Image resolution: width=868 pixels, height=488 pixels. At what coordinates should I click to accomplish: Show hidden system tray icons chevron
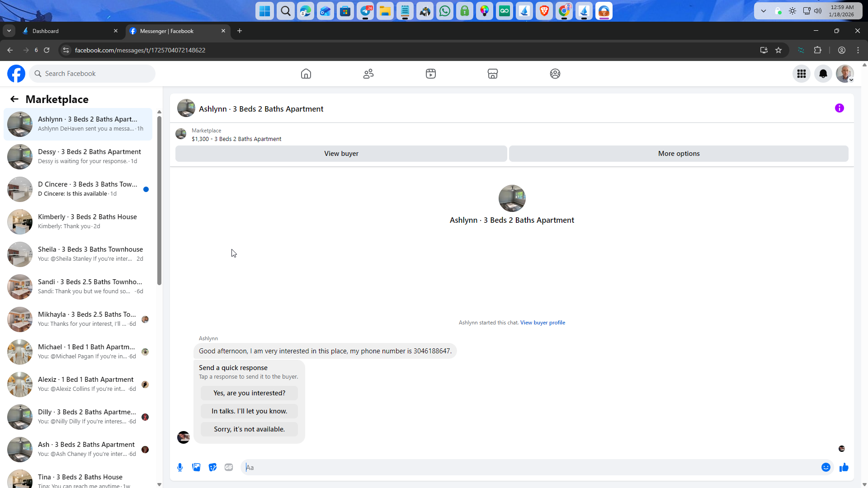[763, 11]
